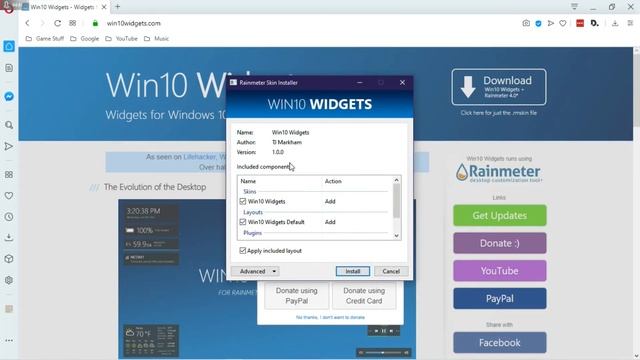The image size is (640, 360).
Task: Click the link for just the .rmskin file
Action: pos(499,113)
